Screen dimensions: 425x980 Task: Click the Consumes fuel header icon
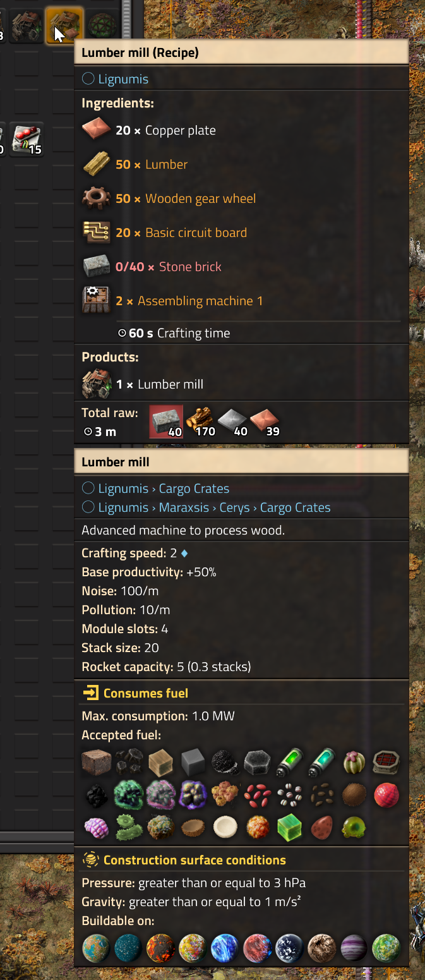tap(91, 693)
